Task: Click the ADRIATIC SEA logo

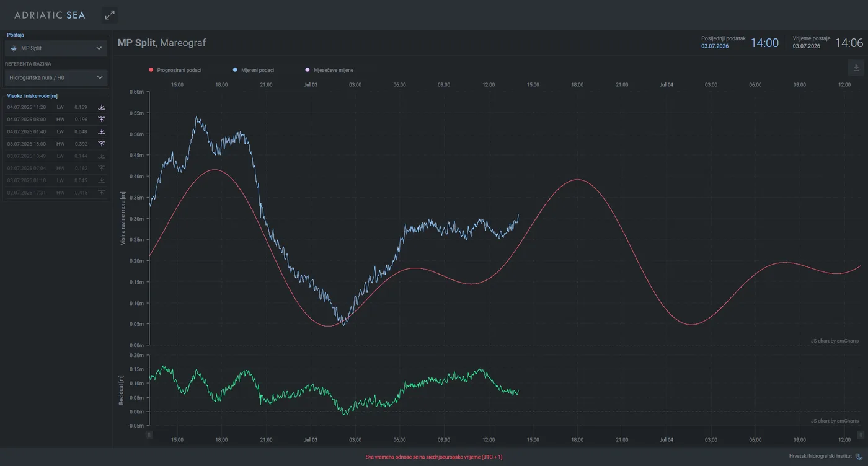Action: click(50, 15)
